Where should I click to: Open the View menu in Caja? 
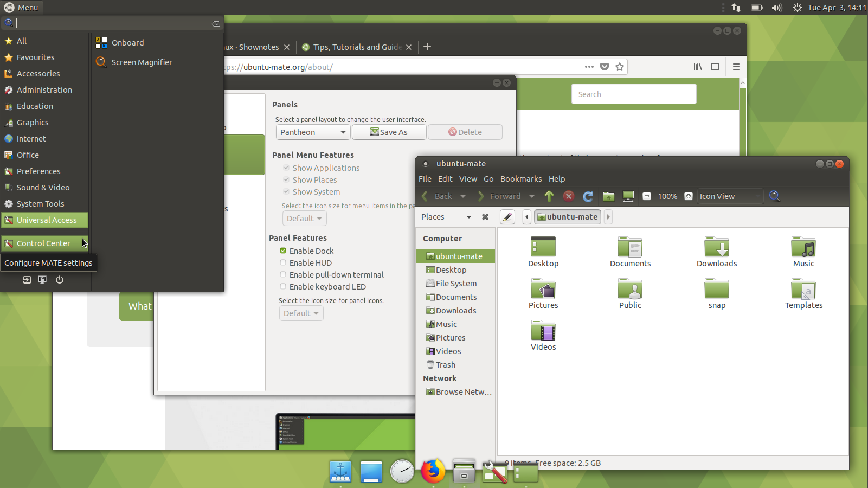[468, 179]
